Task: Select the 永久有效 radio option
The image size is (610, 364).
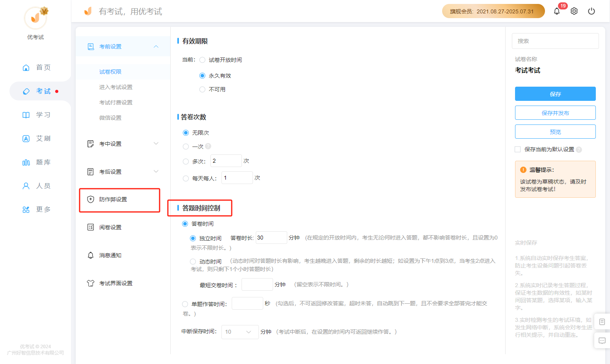Action: [202, 76]
